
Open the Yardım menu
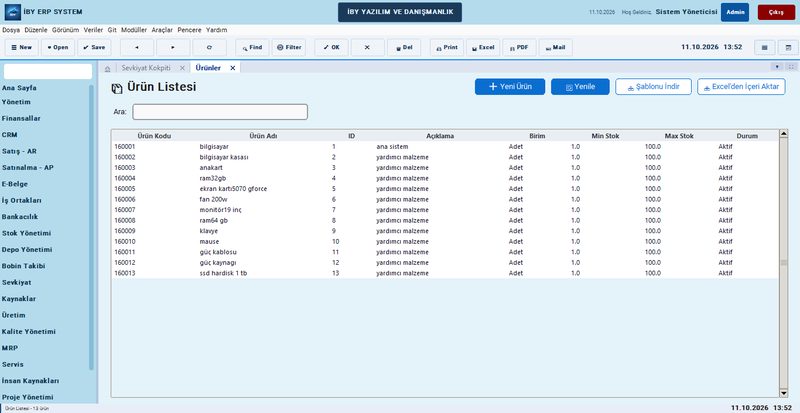pos(216,30)
